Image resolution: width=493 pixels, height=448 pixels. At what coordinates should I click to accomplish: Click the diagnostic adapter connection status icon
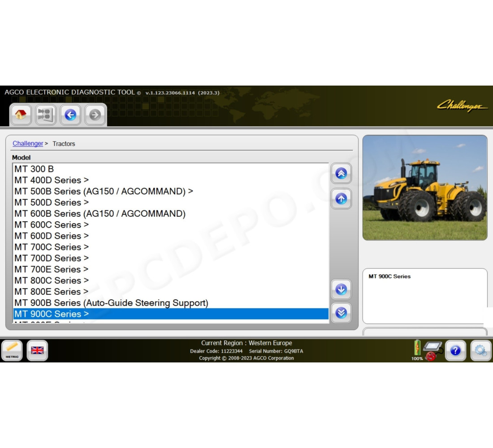click(x=433, y=351)
